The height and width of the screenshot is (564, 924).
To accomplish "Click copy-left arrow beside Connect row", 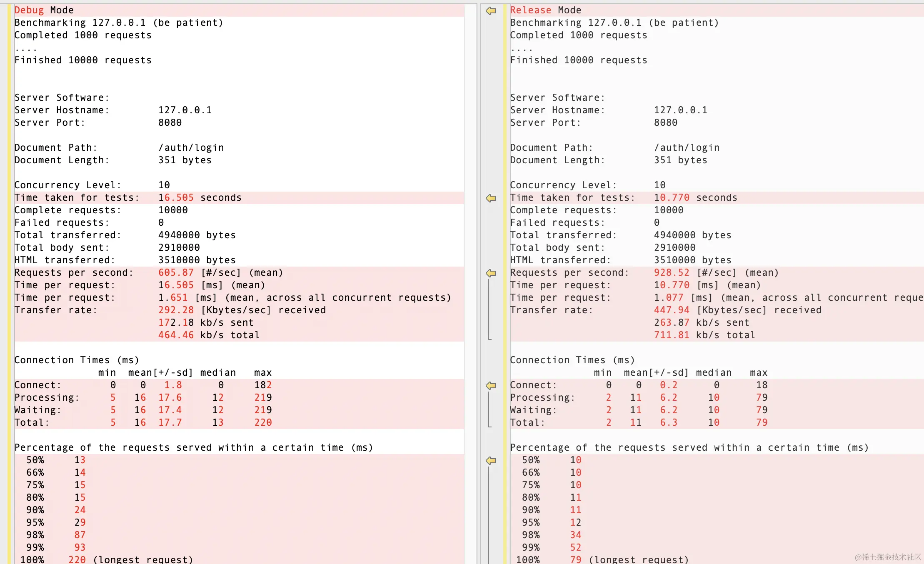I will [491, 385].
